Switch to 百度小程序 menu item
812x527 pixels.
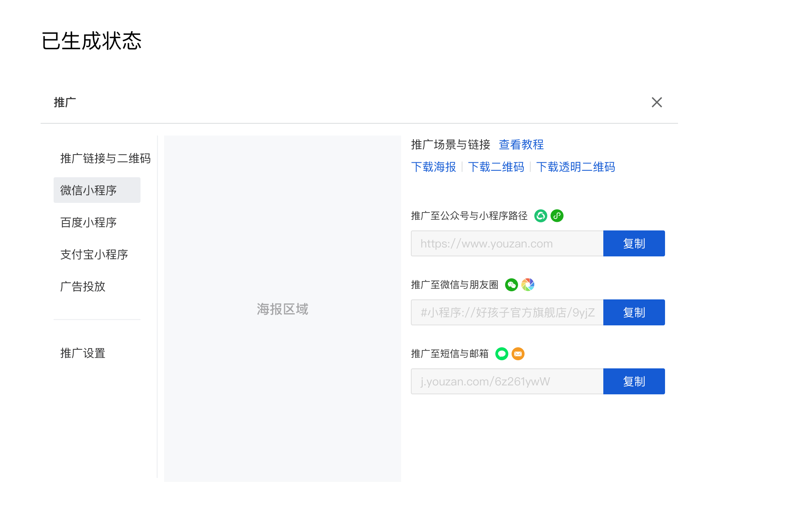point(89,222)
